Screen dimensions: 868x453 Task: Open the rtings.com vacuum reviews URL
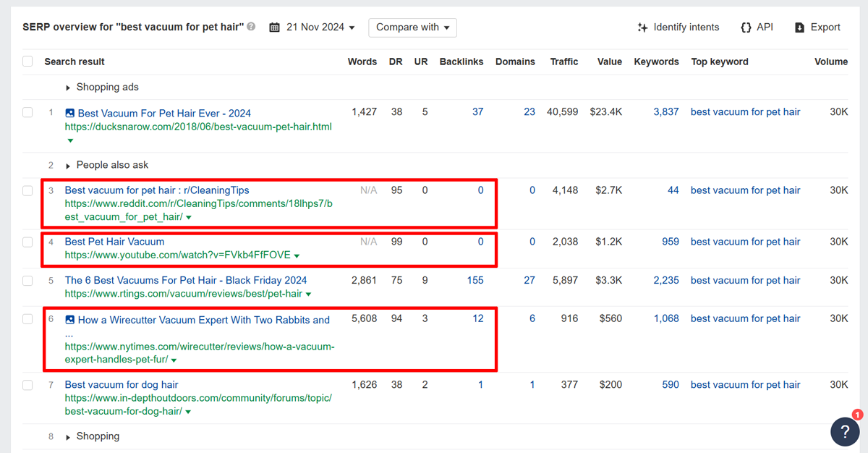click(184, 294)
